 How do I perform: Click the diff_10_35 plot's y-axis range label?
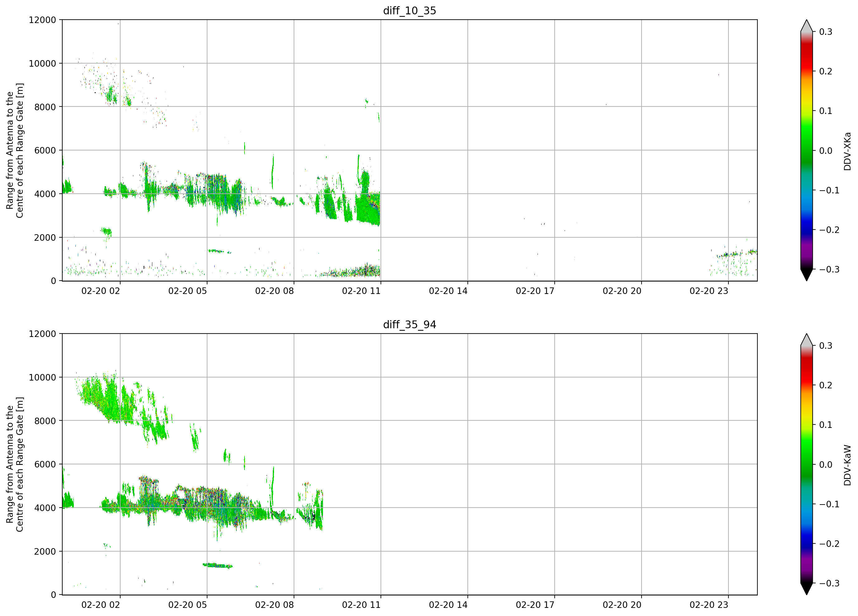click(15, 150)
